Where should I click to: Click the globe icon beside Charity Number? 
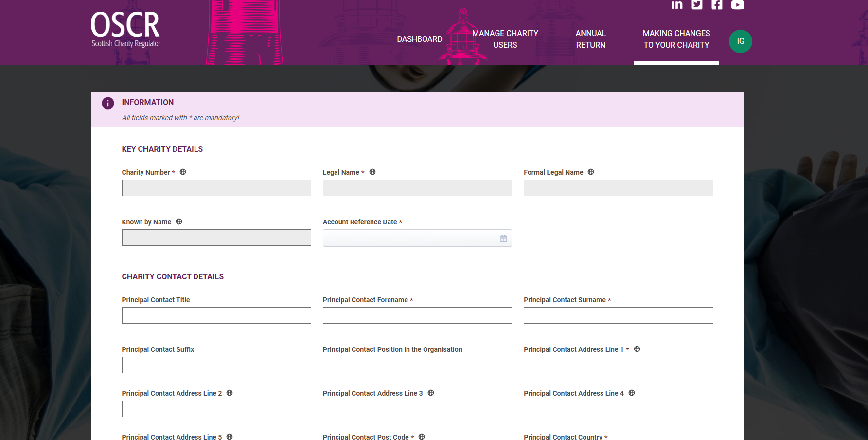tap(183, 172)
